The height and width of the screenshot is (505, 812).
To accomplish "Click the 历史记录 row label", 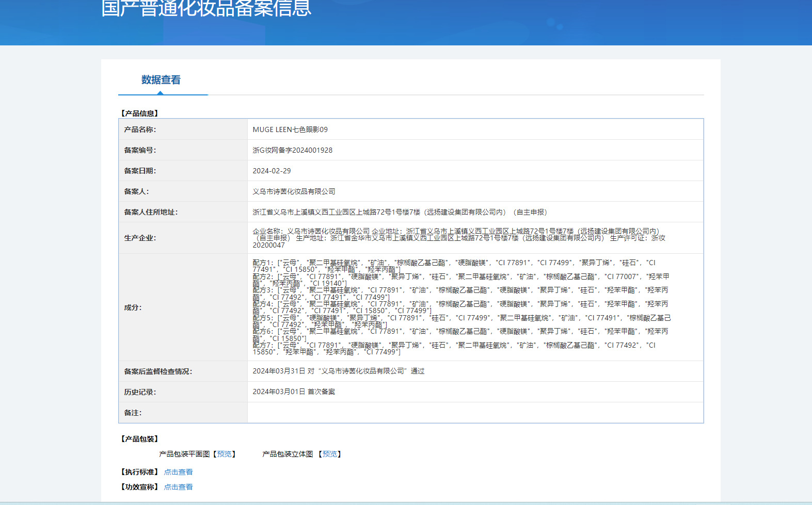I will [x=140, y=392].
